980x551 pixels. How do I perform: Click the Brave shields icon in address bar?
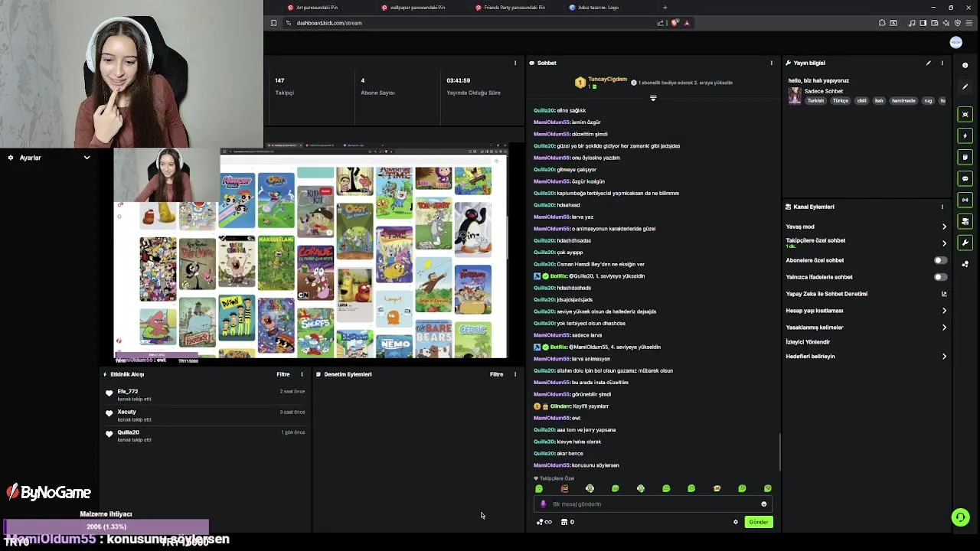point(675,23)
